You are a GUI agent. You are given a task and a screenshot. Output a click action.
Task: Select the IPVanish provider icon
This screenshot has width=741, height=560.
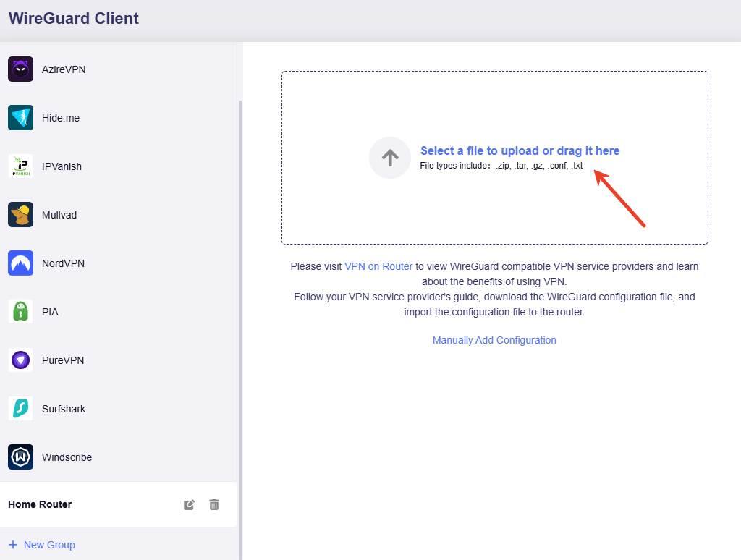(x=20, y=166)
